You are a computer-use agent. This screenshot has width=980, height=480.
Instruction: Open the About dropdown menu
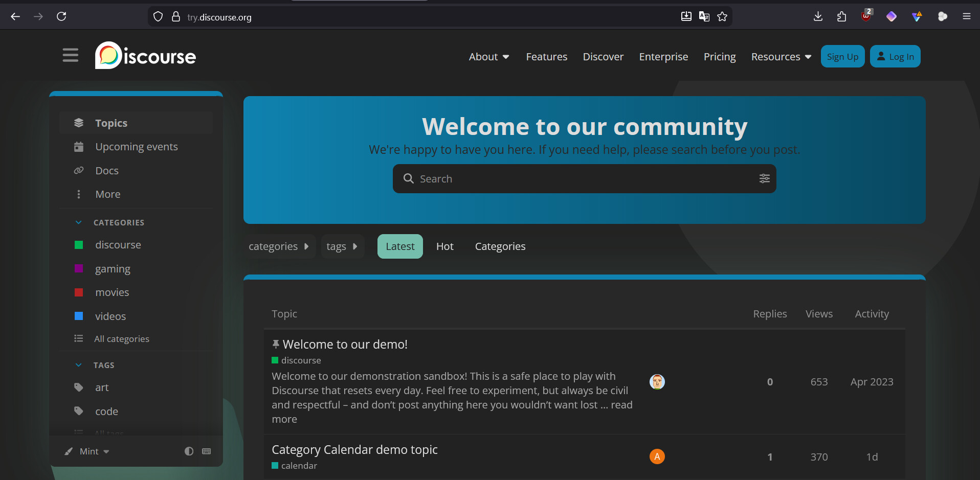pos(488,57)
